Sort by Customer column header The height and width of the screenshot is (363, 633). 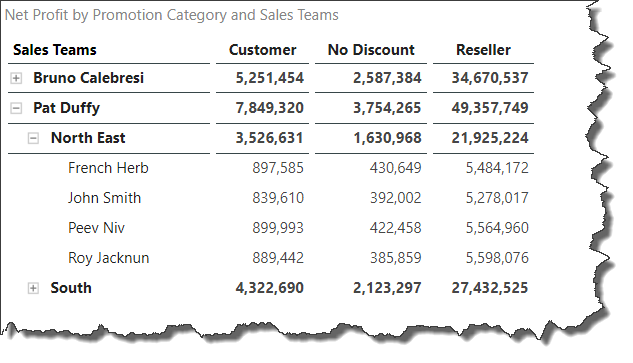coord(262,50)
